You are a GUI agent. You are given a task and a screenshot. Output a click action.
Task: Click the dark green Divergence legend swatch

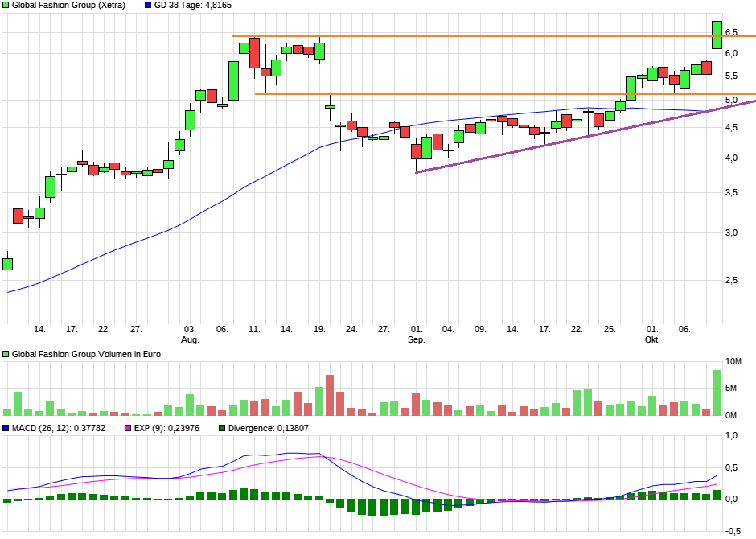point(222,428)
